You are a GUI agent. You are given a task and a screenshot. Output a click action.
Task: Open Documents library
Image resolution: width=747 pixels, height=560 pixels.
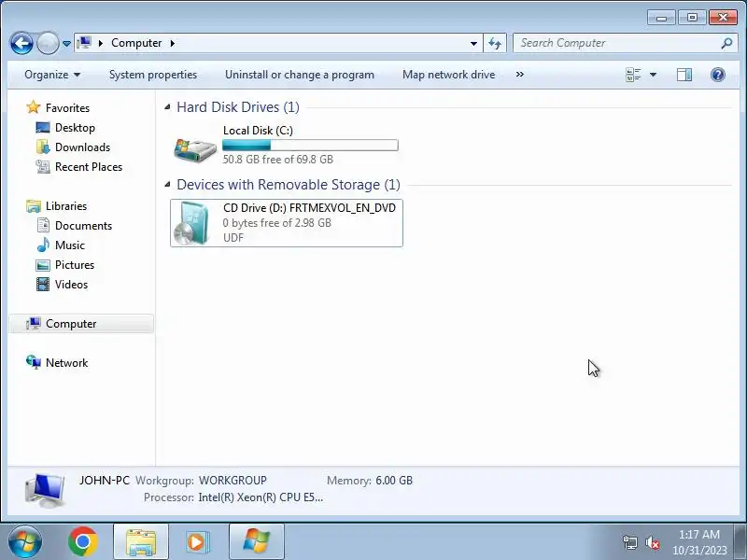click(x=83, y=226)
